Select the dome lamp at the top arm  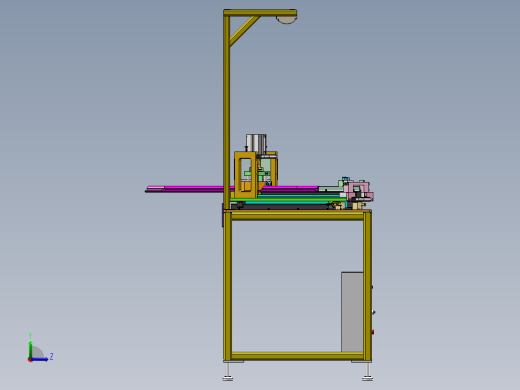286,20
